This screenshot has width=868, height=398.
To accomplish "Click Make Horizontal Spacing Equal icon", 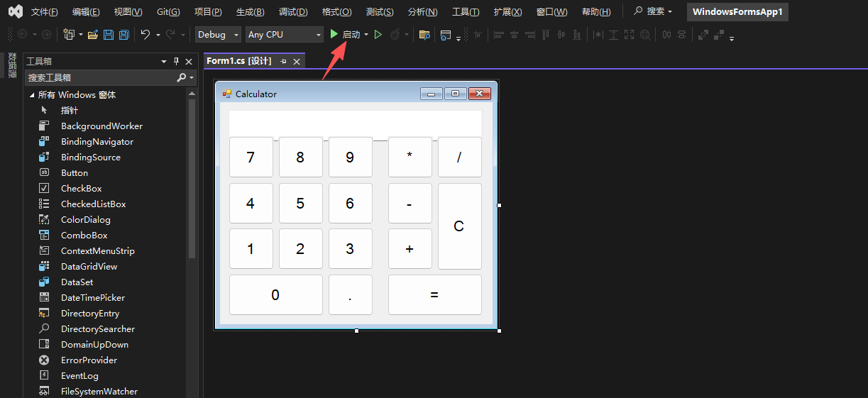I will (666, 34).
